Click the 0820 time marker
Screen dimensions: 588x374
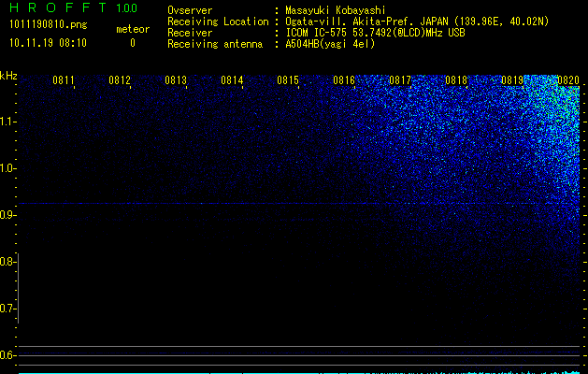[x=568, y=80]
